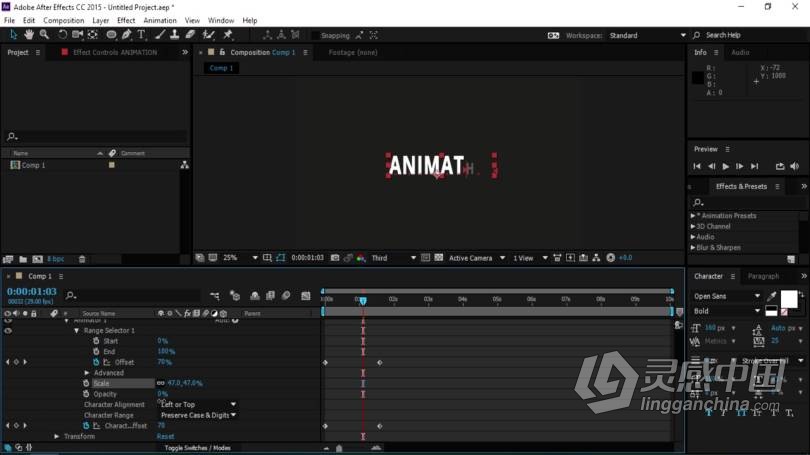Click the eyedropper in Character panel
Image resolution: width=810 pixels, height=455 pixels.
[x=771, y=296]
